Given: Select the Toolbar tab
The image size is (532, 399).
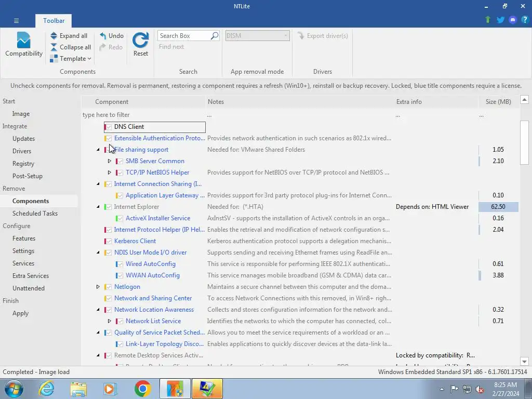Looking at the screenshot, I should click(54, 21).
